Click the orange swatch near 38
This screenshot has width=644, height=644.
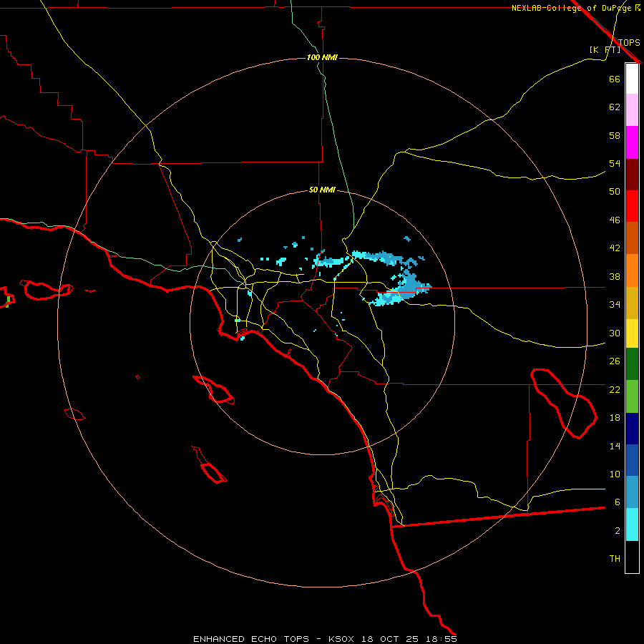click(632, 270)
